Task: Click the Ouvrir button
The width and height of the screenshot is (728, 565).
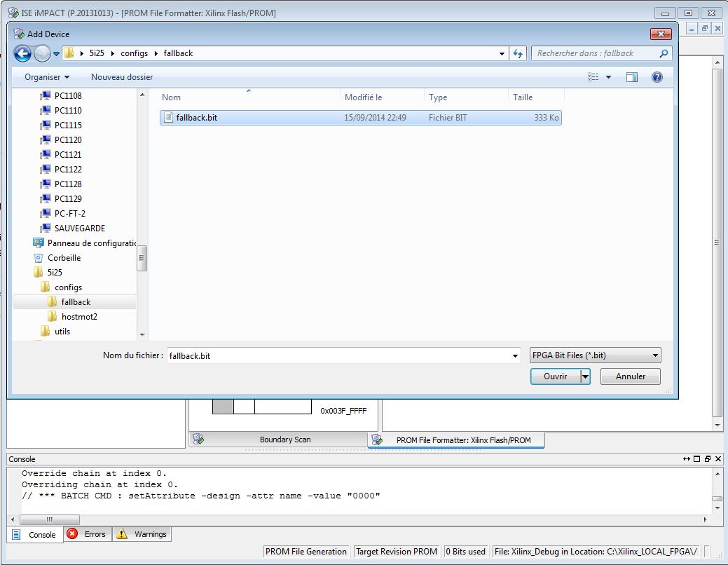Action: coord(556,376)
